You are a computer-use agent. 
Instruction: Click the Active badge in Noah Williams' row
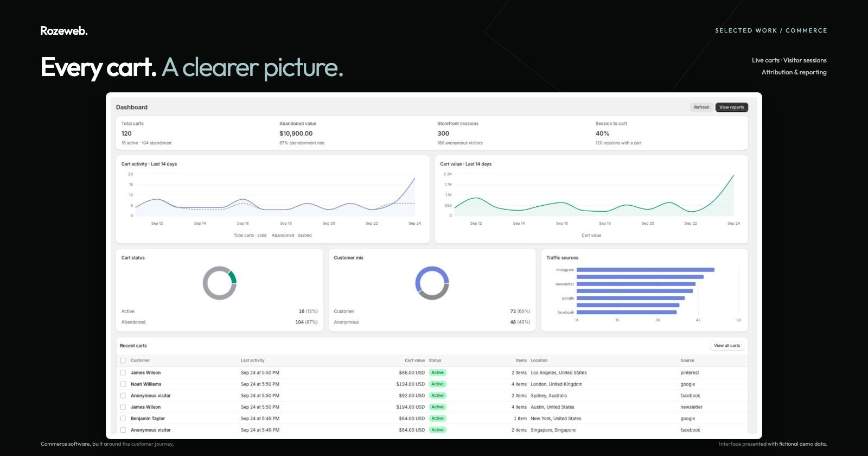(438, 384)
